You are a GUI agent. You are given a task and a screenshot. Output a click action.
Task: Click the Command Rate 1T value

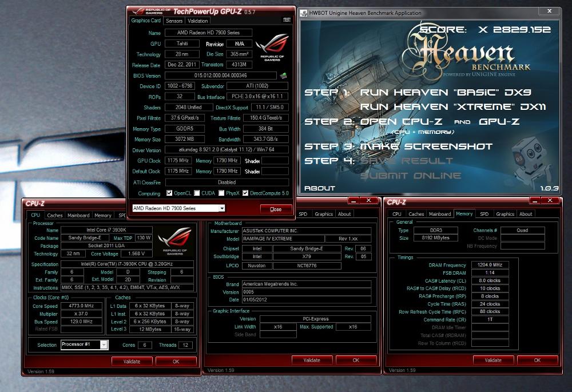coord(490,319)
